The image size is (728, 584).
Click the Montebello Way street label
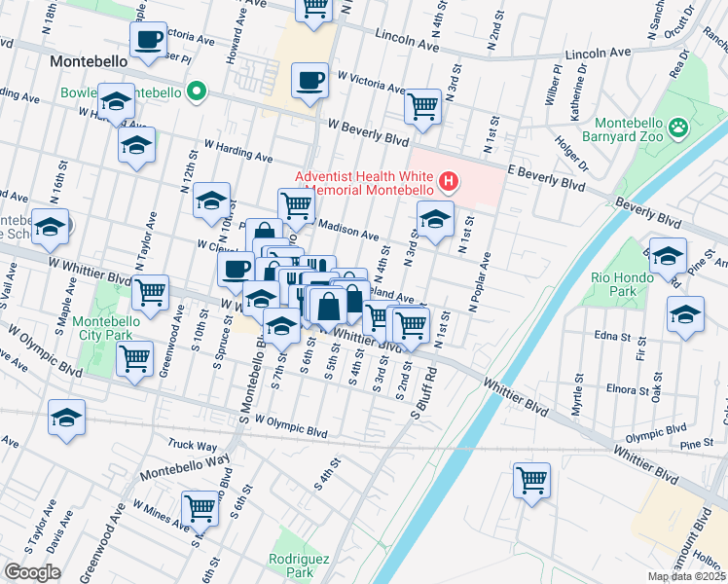pyautogui.click(x=185, y=467)
